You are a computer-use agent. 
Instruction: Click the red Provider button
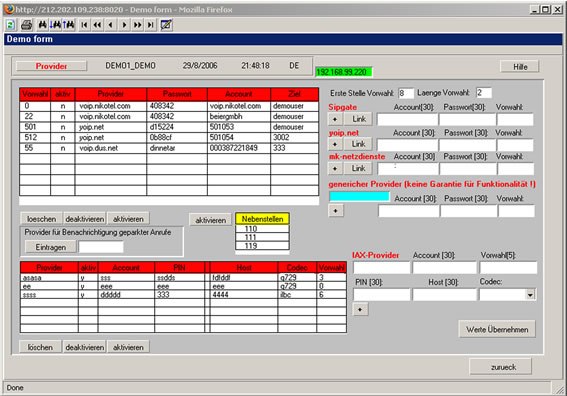[x=51, y=66]
